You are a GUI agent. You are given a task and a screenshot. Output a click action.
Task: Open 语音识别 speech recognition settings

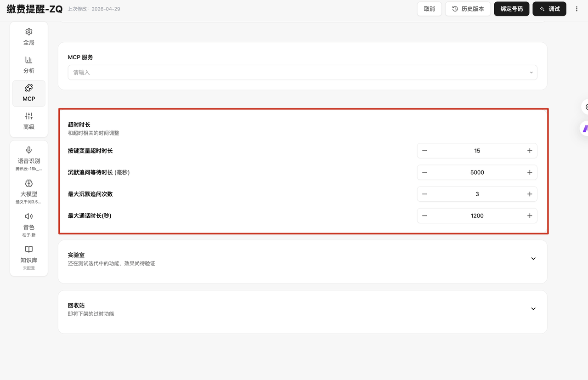(x=29, y=159)
